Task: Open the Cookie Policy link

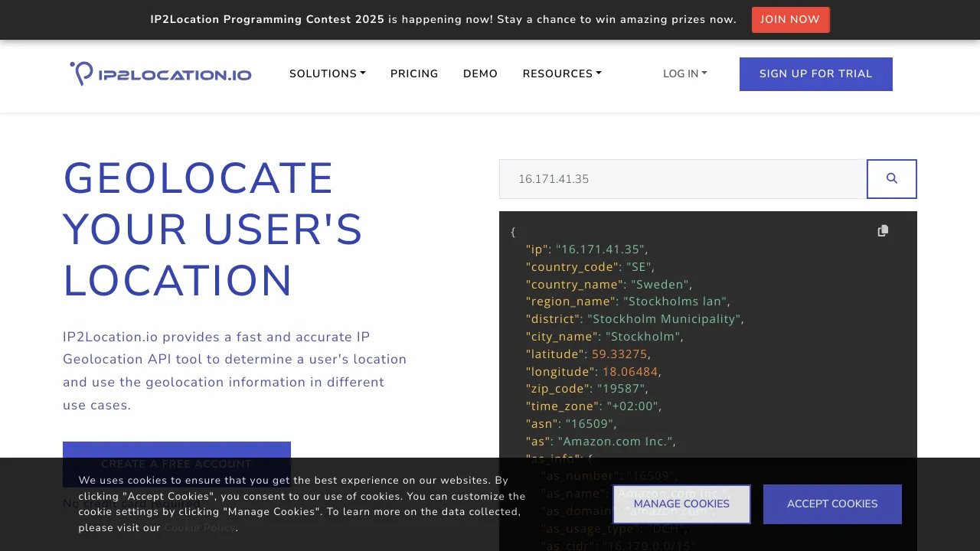Action: pyautogui.click(x=200, y=527)
